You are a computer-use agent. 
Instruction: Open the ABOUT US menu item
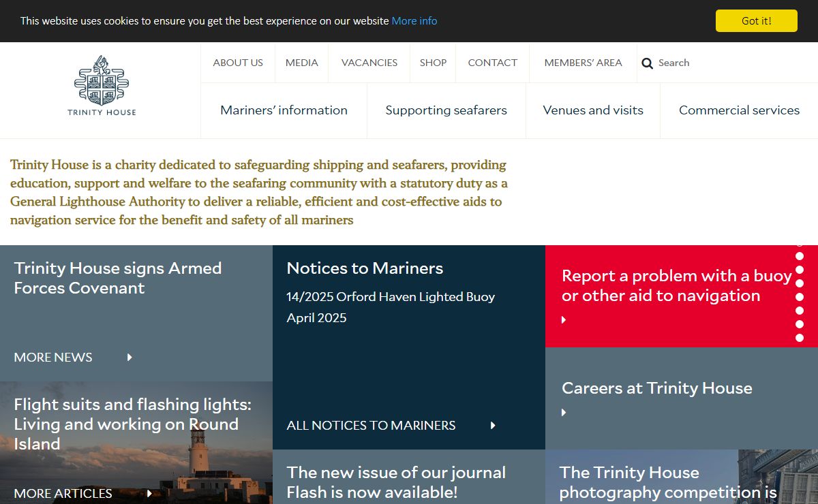coord(238,63)
